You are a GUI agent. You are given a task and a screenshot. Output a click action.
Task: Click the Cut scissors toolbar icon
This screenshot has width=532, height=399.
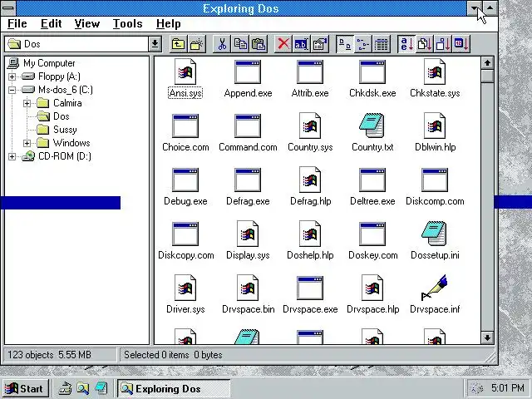click(222, 44)
